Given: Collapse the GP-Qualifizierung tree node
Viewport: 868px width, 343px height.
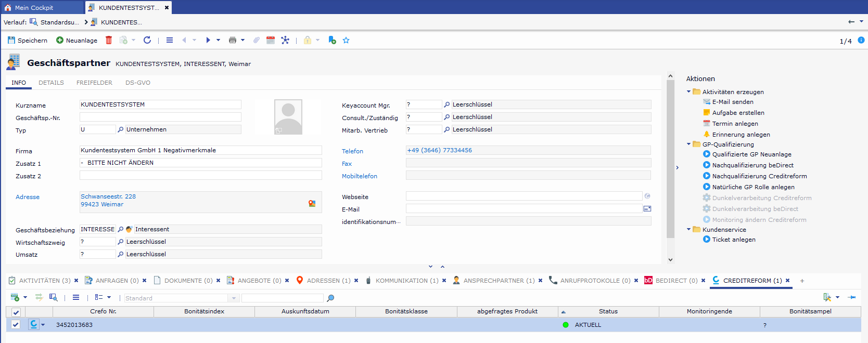Looking at the screenshot, I should pyautogui.click(x=689, y=144).
